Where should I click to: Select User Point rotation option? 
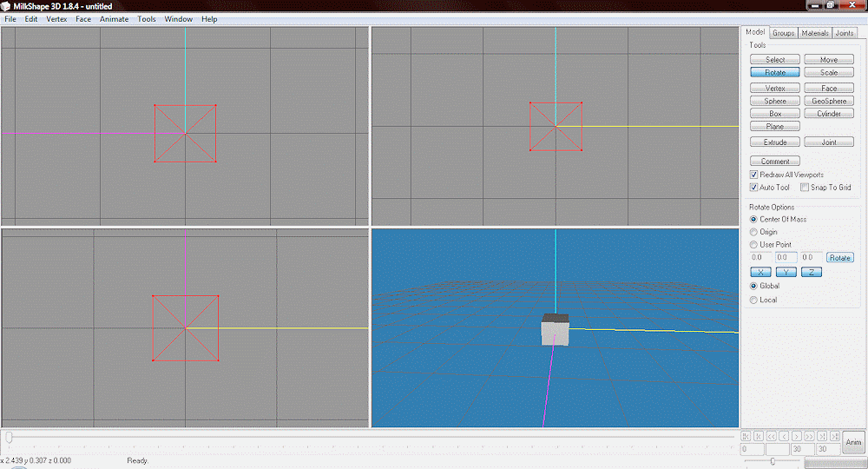753,244
